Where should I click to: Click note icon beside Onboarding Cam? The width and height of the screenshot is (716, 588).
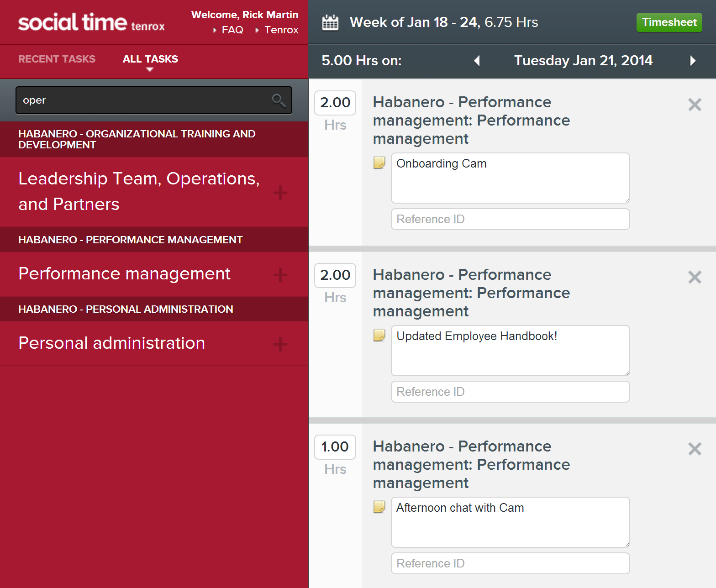click(379, 163)
